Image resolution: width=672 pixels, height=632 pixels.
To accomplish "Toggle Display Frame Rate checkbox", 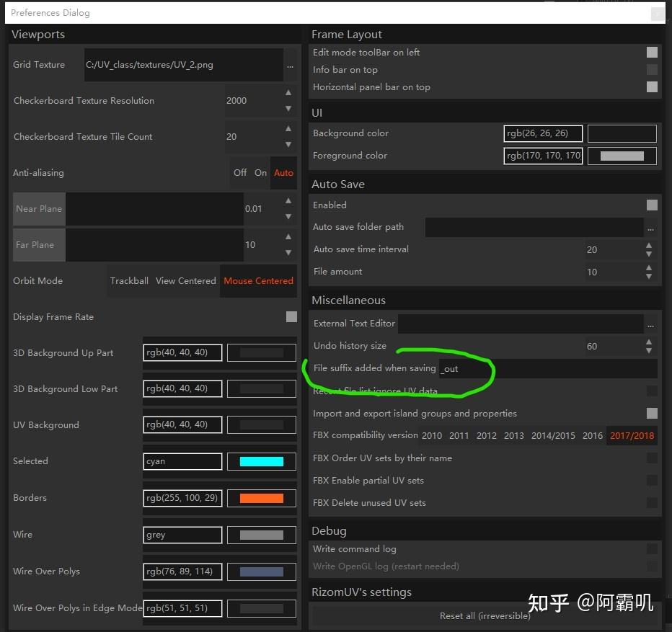I will click(x=291, y=316).
